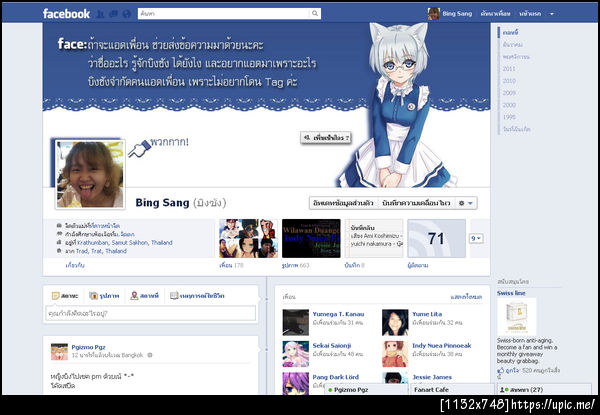Open the account dropdown arrow in top bar
The width and height of the screenshot is (600, 415).
(x=552, y=14)
